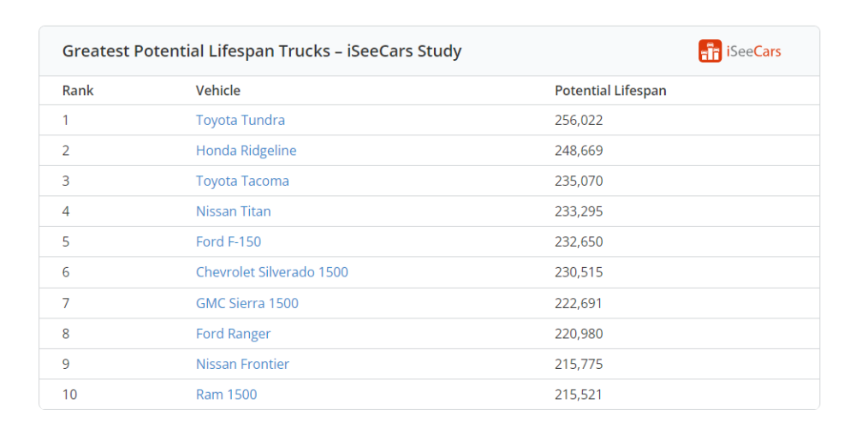The height and width of the screenshot is (428, 868).
Task: Select the 215,521 lifespan value
Action: 578,395
